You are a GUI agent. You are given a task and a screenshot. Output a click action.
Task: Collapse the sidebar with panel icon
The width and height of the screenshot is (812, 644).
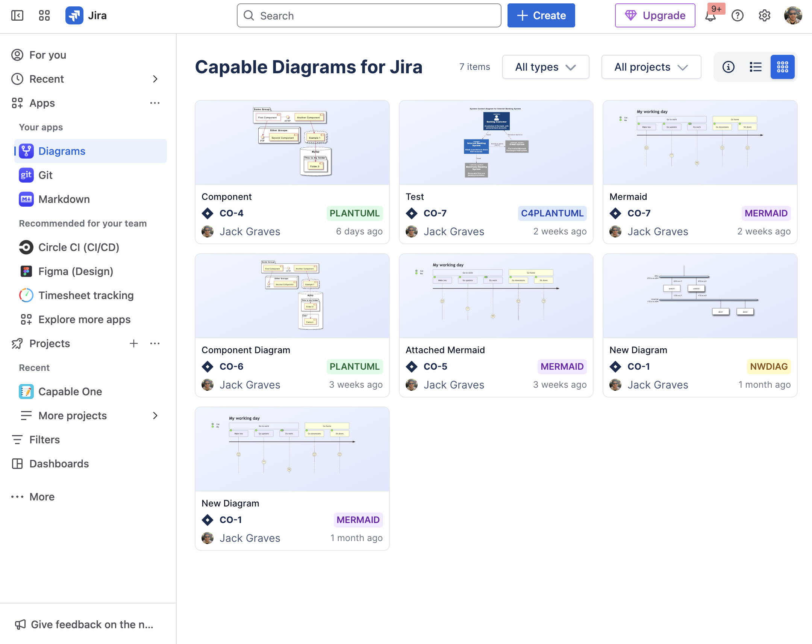[x=17, y=15]
